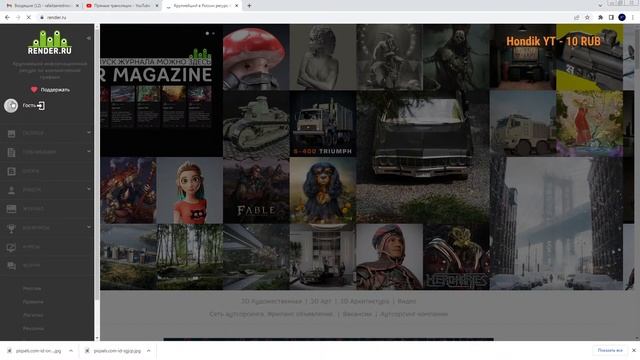Image resolution: width=640 pixels, height=360 pixels.
Task: Open the black vintage car artwork
Action: pyautogui.click(x=423, y=157)
